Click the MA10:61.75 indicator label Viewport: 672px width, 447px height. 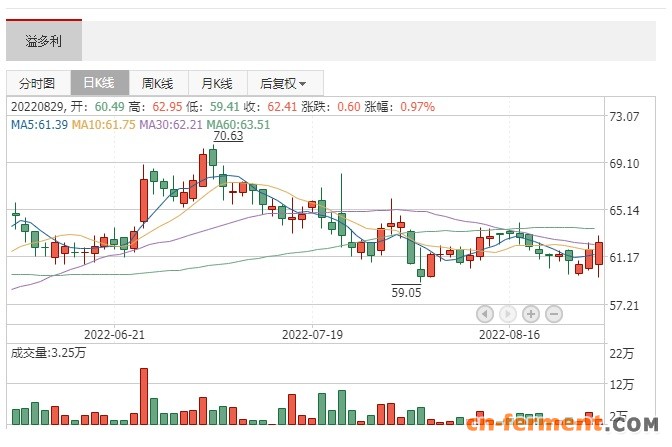tap(103, 125)
